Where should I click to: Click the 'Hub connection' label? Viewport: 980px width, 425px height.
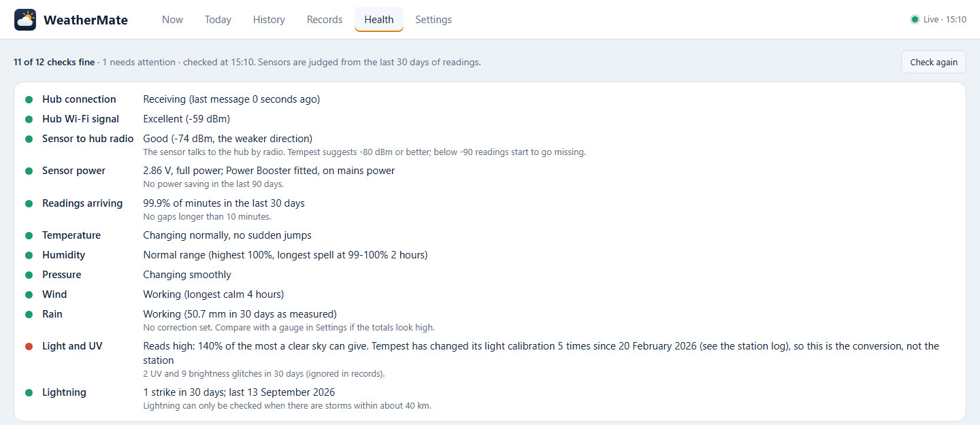click(79, 99)
